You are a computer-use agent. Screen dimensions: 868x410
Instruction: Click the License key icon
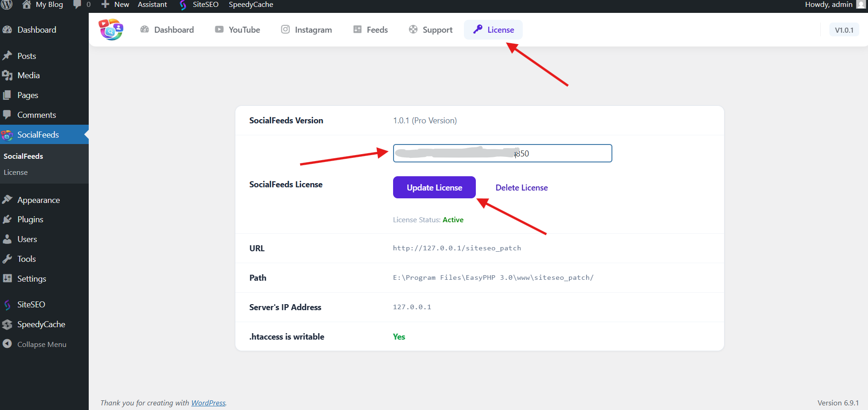pos(478,29)
